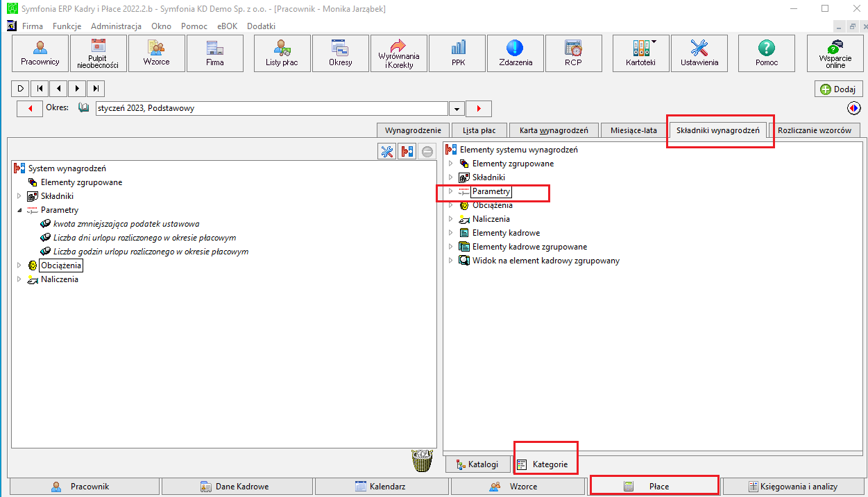Image resolution: width=868 pixels, height=497 pixels.
Task: Open the Pracownicy toolbar button
Action: click(x=40, y=53)
